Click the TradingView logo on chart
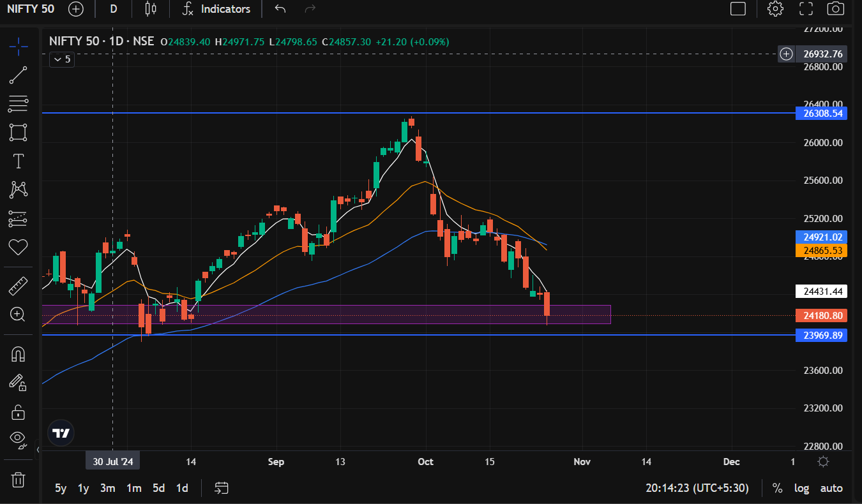 point(61,433)
